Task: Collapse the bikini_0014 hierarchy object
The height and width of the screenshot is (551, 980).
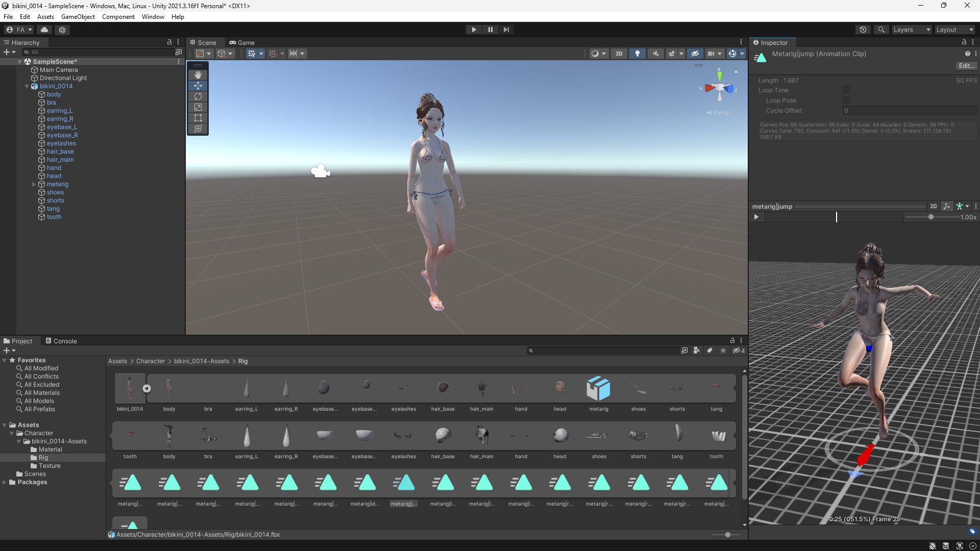Action: click(x=27, y=86)
